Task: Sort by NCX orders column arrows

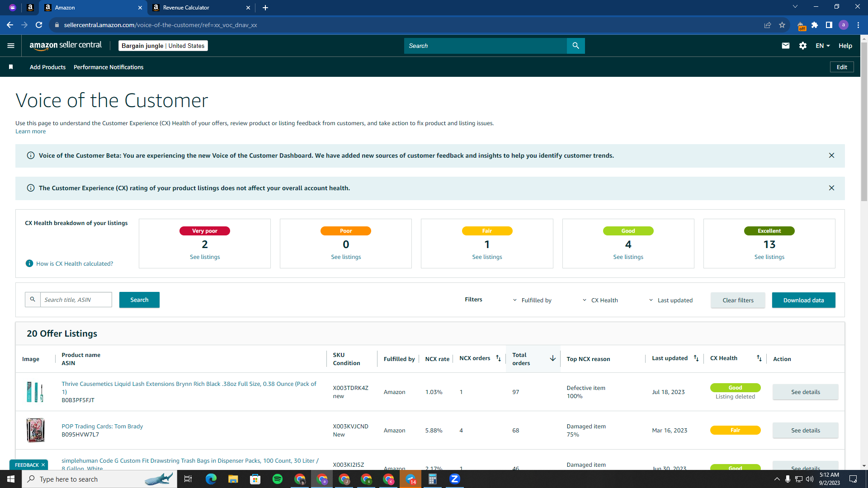Action: [x=498, y=358]
